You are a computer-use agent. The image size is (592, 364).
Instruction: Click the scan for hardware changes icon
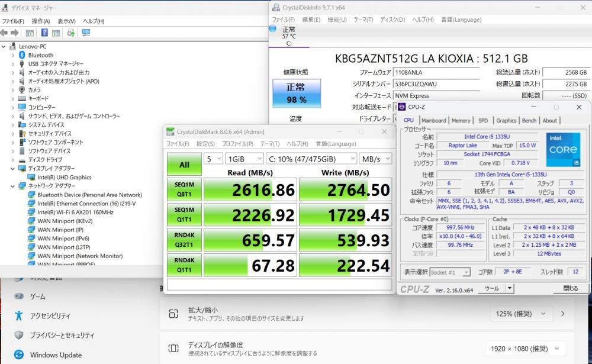[x=71, y=33]
